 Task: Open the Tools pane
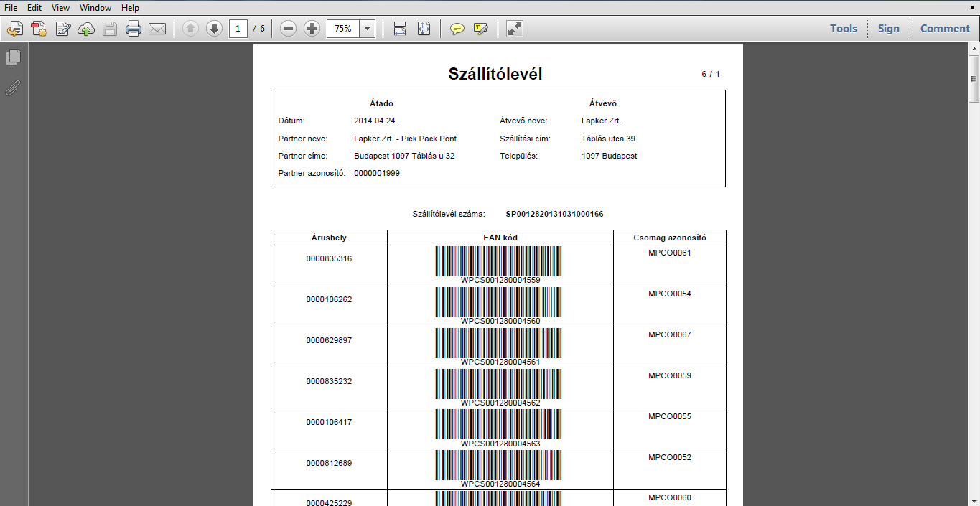click(844, 29)
